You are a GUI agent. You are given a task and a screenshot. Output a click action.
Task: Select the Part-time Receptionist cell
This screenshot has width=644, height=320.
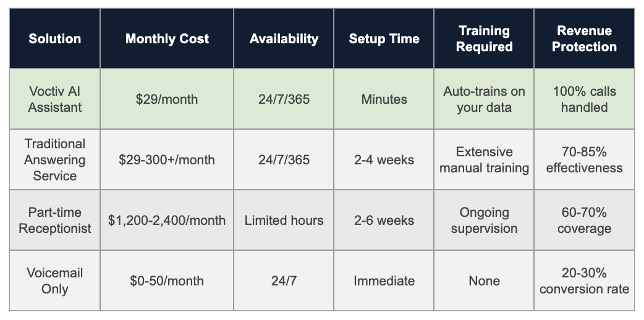(x=55, y=220)
